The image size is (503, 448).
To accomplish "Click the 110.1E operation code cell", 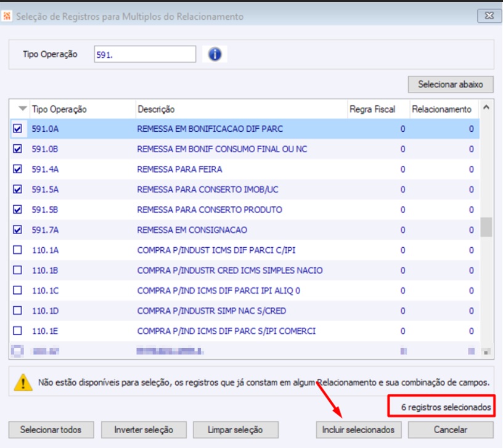I will click(45, 331).
